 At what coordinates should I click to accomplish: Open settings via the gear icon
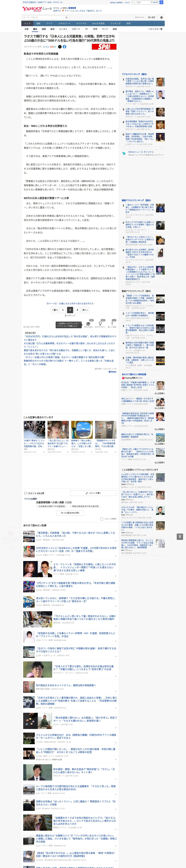161,18
